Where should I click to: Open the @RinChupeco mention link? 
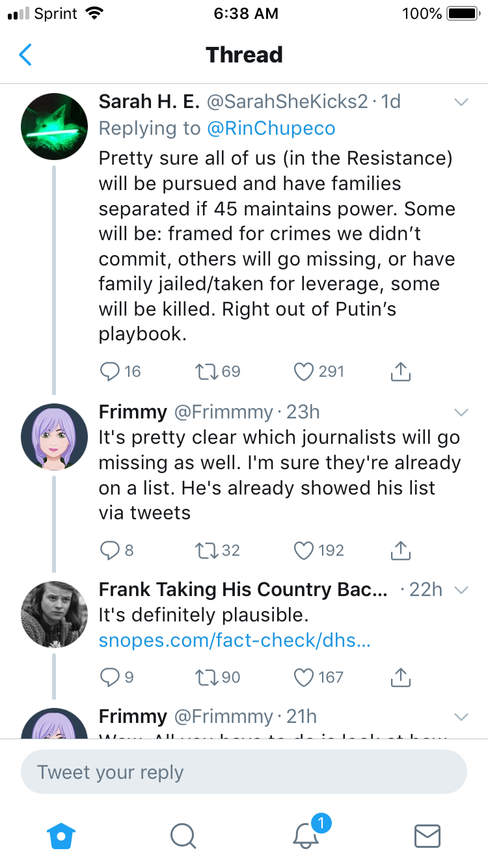point(271,128)
